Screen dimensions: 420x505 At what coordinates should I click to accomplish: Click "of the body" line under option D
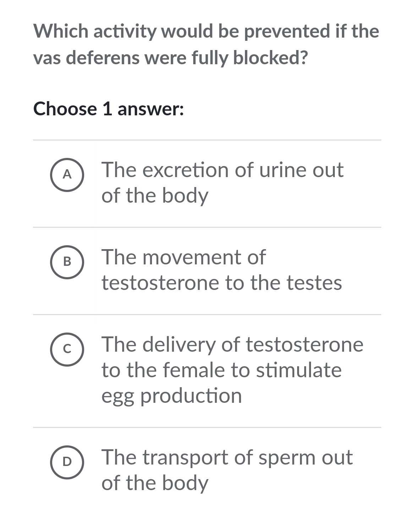click(155, 483)
